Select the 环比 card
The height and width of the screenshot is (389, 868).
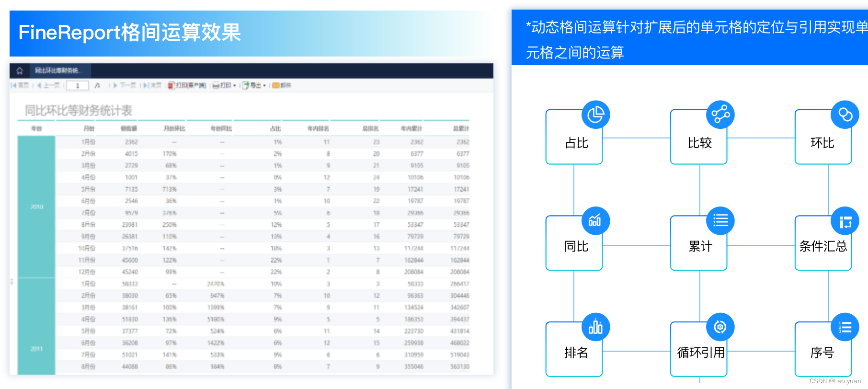823,137
